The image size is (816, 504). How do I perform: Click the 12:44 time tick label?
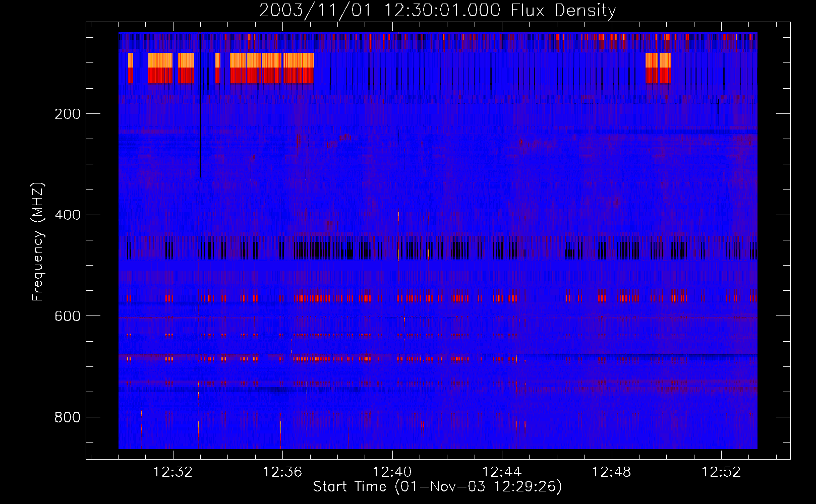(502, 472)
